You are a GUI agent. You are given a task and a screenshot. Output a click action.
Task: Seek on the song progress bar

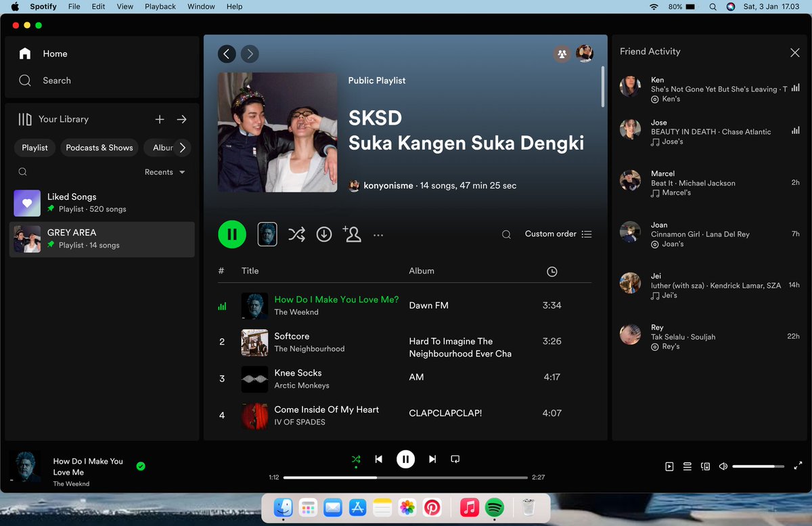pyautogui.click(x=405, y=477)
